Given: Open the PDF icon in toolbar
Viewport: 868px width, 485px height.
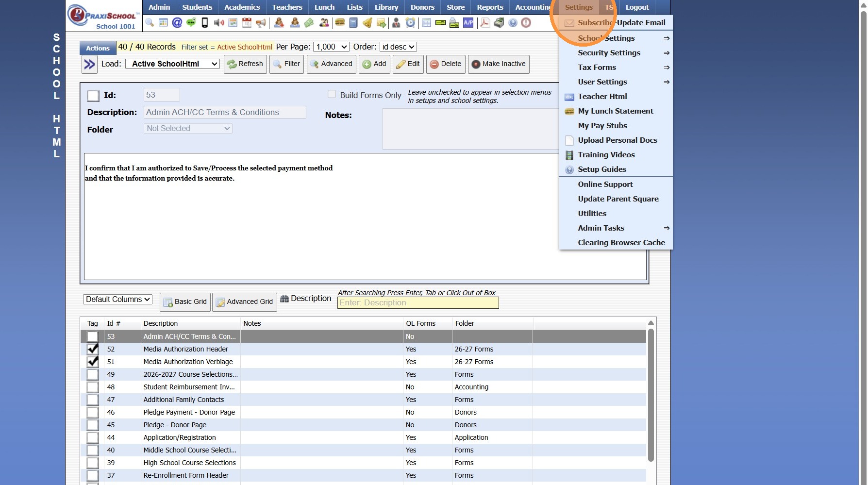Looking at the screenshot, I should point(484,23).
